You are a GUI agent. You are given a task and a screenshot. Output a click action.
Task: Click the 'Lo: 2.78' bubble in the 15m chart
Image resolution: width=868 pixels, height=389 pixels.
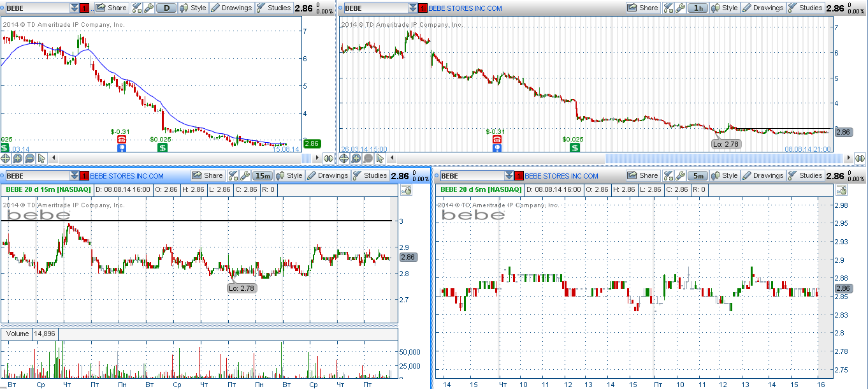(x=242, y=288)
